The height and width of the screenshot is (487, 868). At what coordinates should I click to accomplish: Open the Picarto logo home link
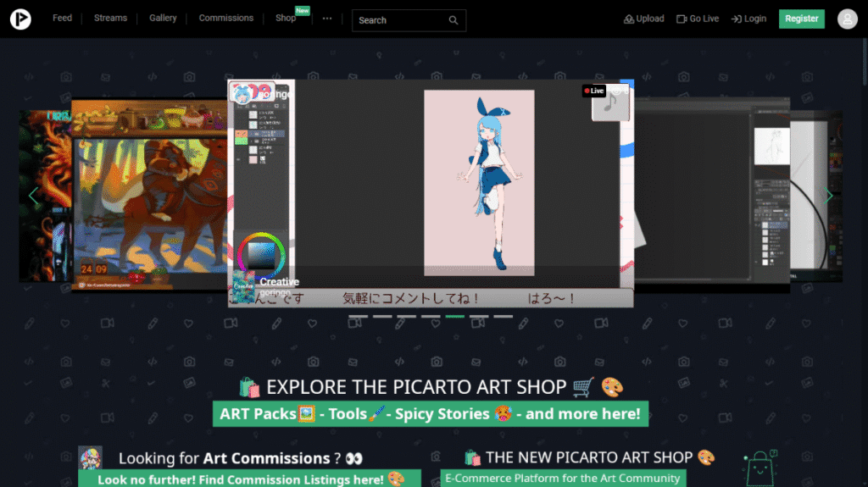click(20, 19)
